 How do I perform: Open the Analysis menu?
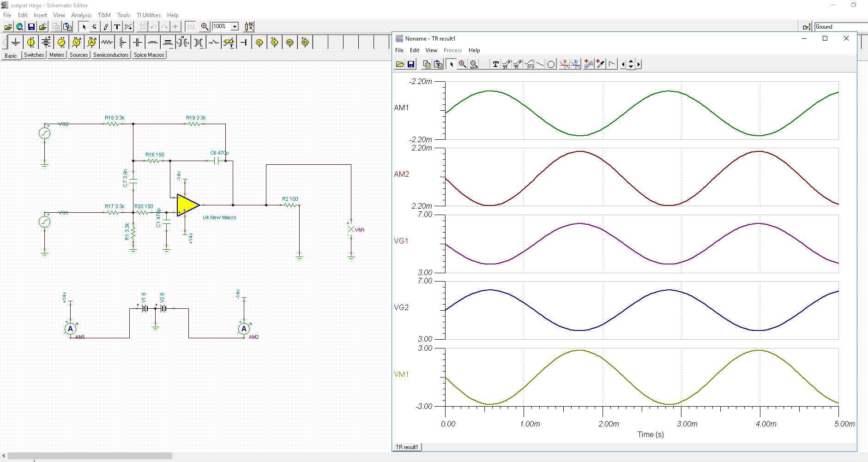pyautogui.click(x=81, y=15)
